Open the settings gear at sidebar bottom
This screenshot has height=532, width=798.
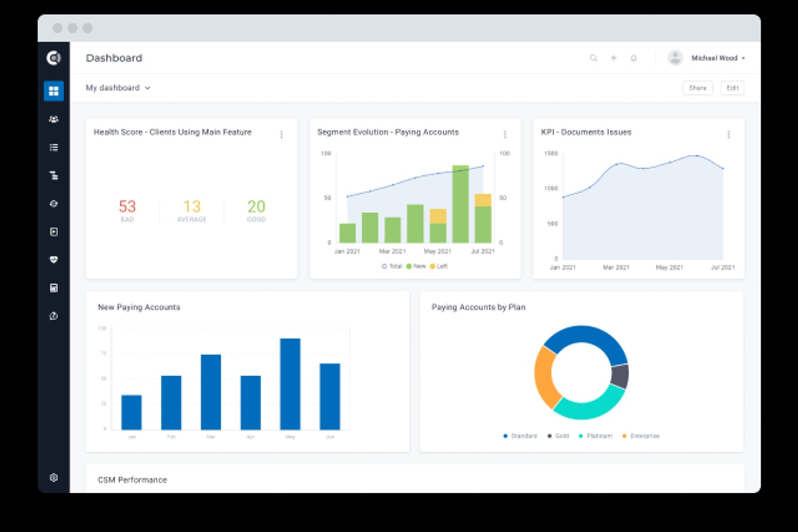[53, 478]
